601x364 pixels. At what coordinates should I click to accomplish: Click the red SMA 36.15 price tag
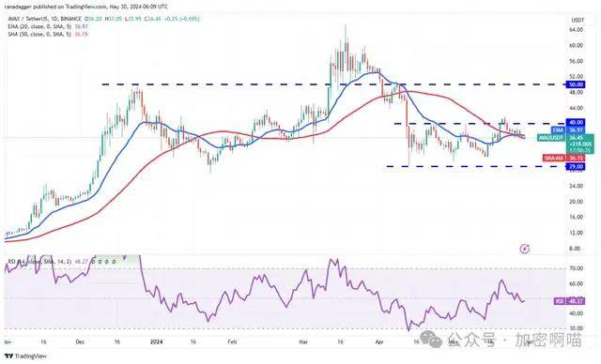[x=563, y=158]
